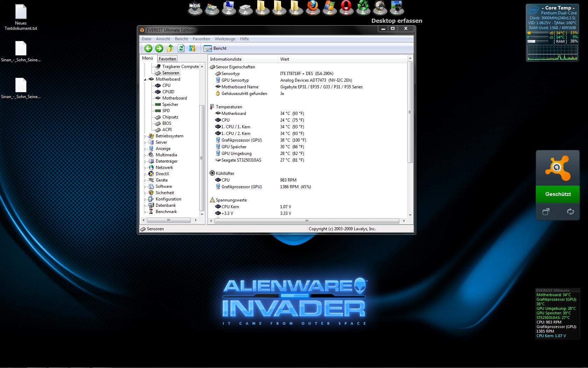Select Sicherheit in the tree
This screenshot has width=588, height=368.
click(165, 193)
